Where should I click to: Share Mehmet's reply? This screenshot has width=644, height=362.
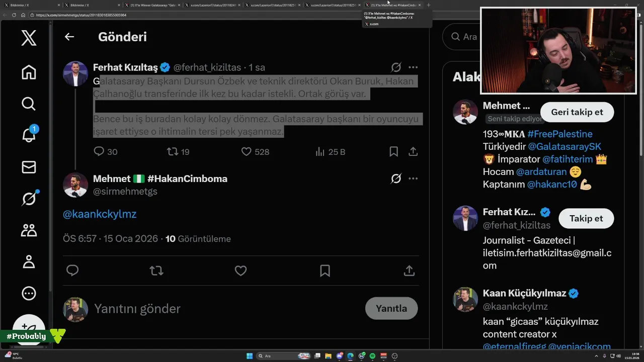click(409, 270)
